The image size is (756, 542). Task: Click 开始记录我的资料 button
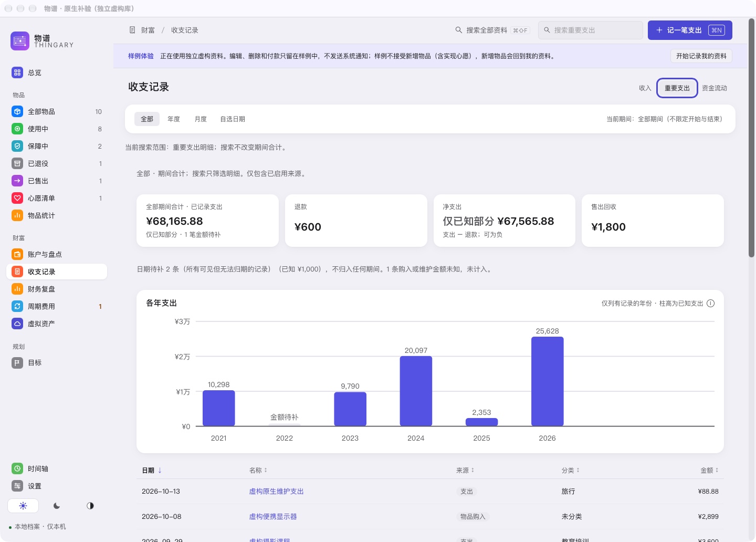coord(701,56)
